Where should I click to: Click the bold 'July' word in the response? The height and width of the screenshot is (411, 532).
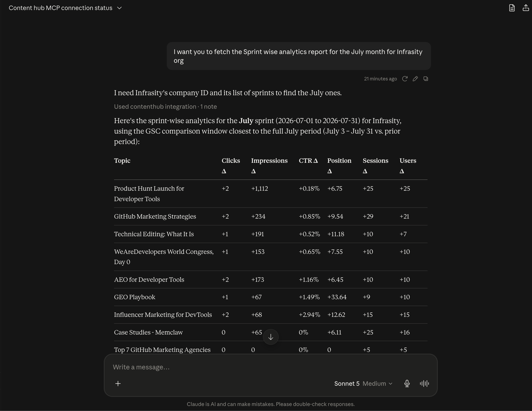[x=246, y=121]
